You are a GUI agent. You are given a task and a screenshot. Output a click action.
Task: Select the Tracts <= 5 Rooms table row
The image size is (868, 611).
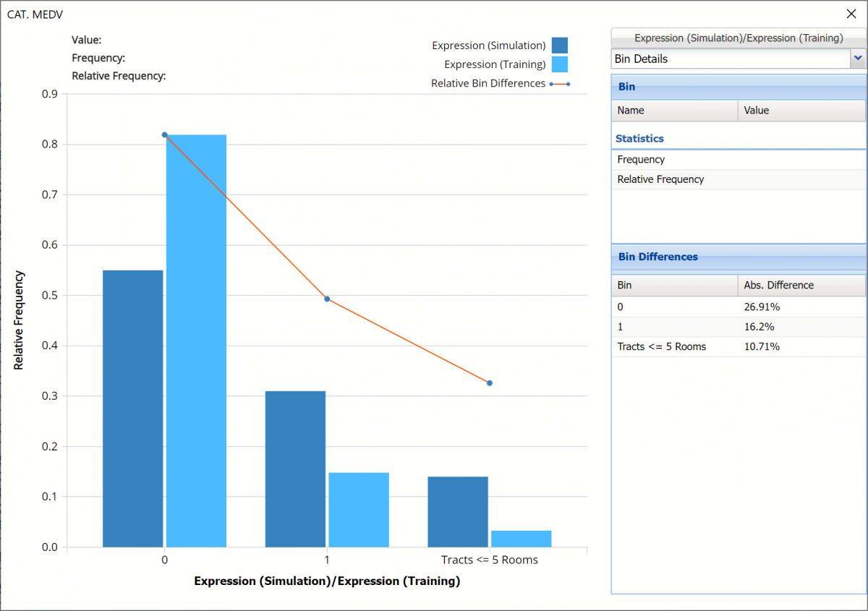click(x=738, y=346)
